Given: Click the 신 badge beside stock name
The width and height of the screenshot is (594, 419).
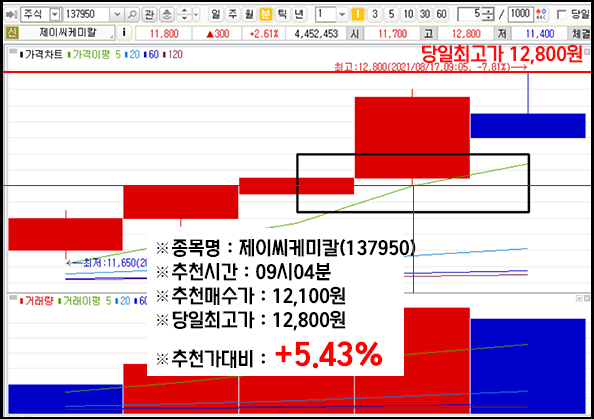Looking at the screenshot, I should pyautogui.click(x=12, y=33).
